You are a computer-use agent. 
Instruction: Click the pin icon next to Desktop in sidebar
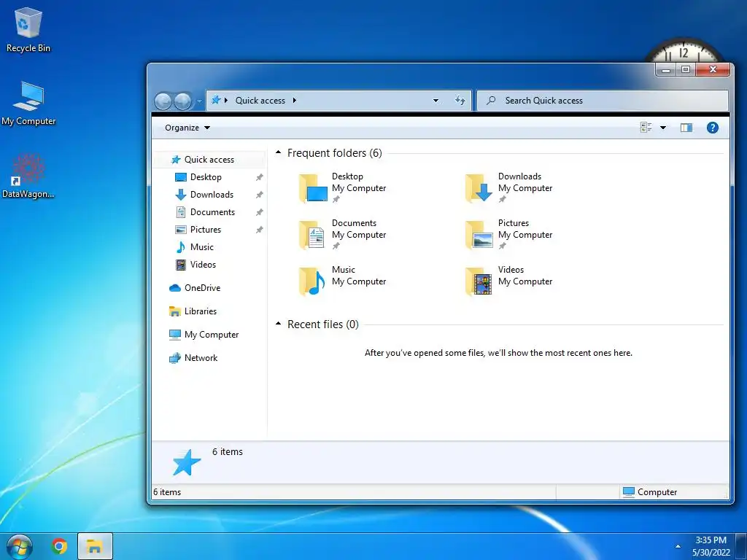coord(259,177)
